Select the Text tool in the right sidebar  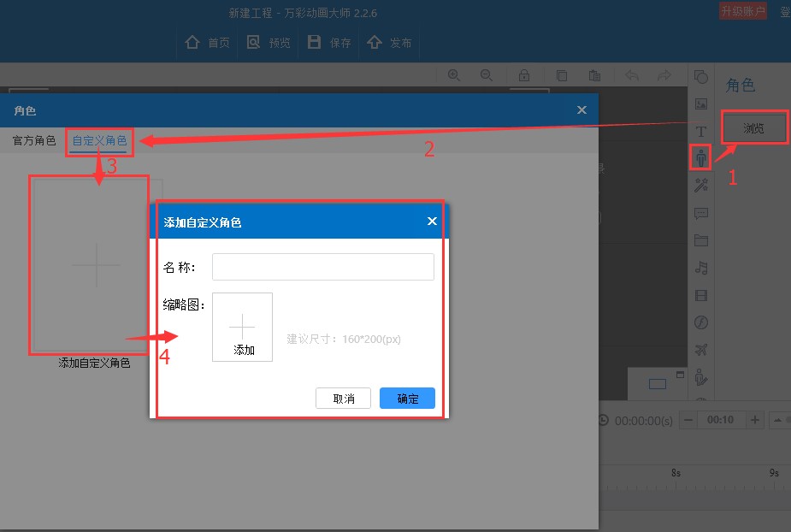pyautogui.click(x=701, y=131)
